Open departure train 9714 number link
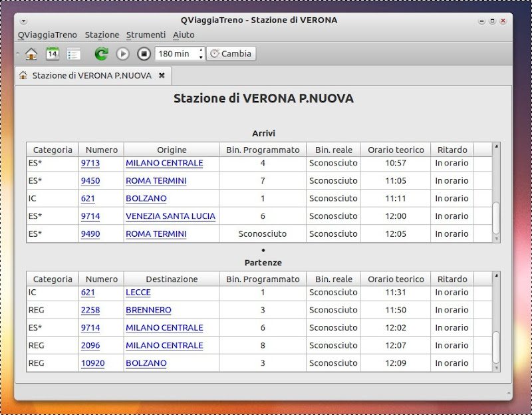Image resolution: width=532 pixels, height=415 pixels. (90, 327)
